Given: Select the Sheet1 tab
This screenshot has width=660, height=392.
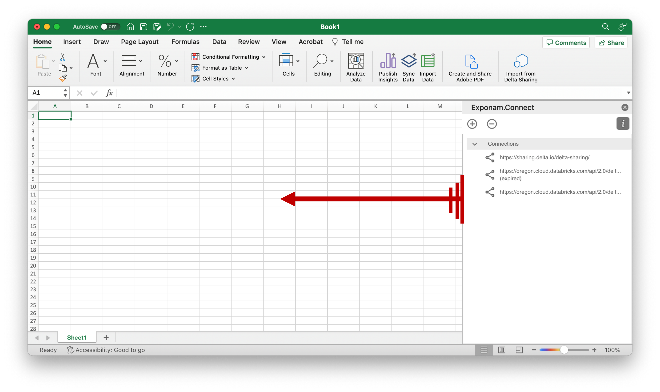Looking at the screenshot, I should click(77, 338).
